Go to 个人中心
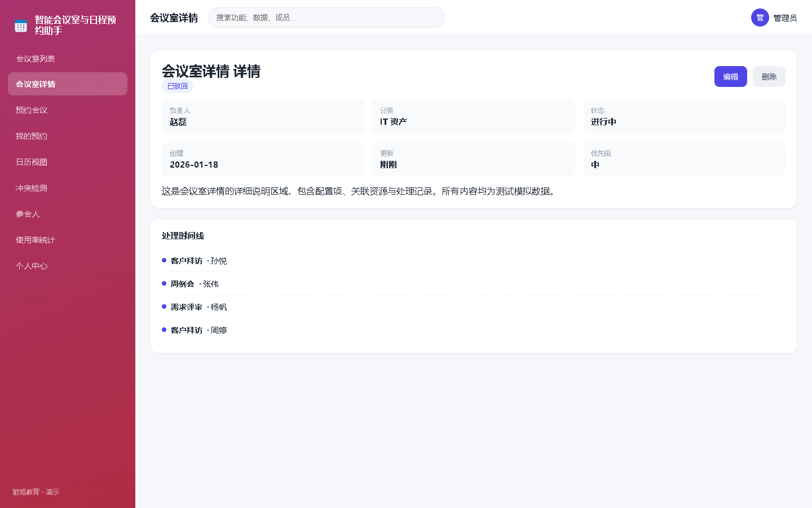The height and width of the screenshot is (508, 812). (x=68, y=266)
